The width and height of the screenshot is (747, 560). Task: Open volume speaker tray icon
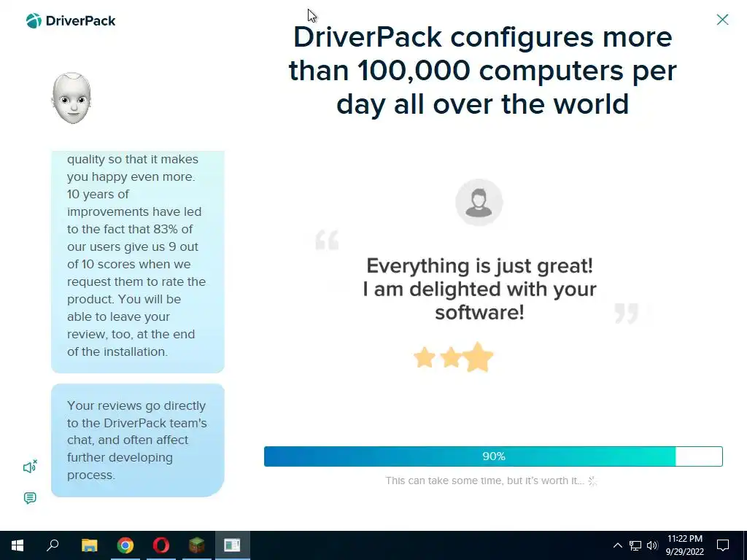653,545
